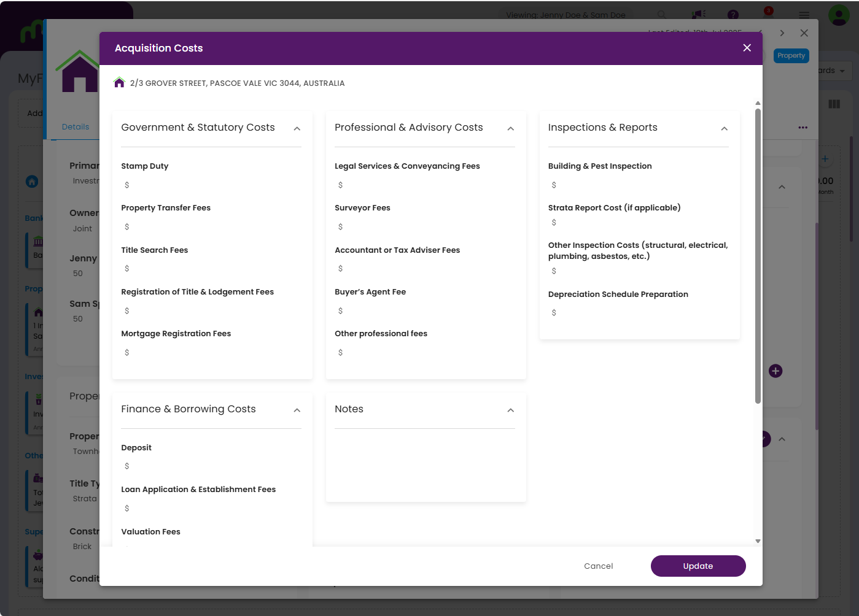This screenshot has width=859, height=616.
Task: Collapse Inspections & Reports section
Action: point(724,128)
